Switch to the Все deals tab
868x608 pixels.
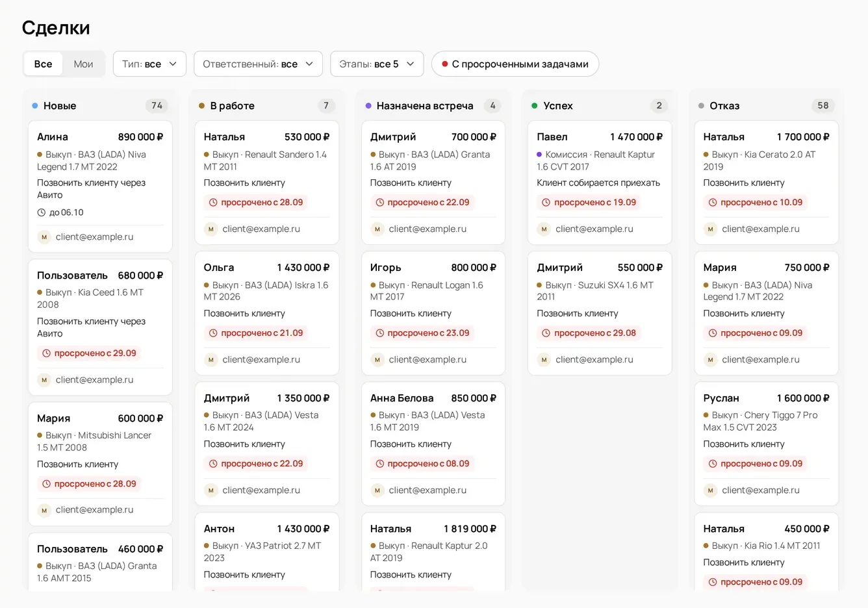click(x=44, y=64)
